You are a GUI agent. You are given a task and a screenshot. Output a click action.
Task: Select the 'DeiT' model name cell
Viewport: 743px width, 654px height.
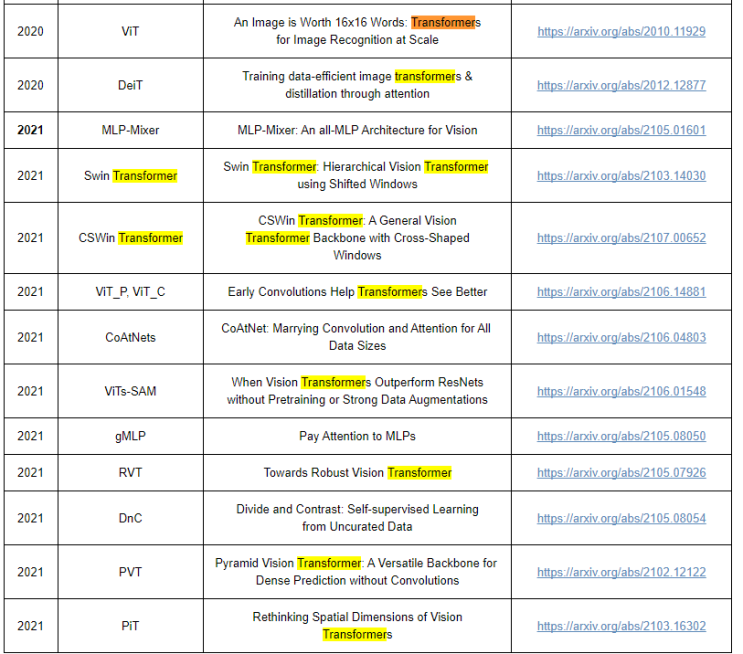tap(130, 85)
